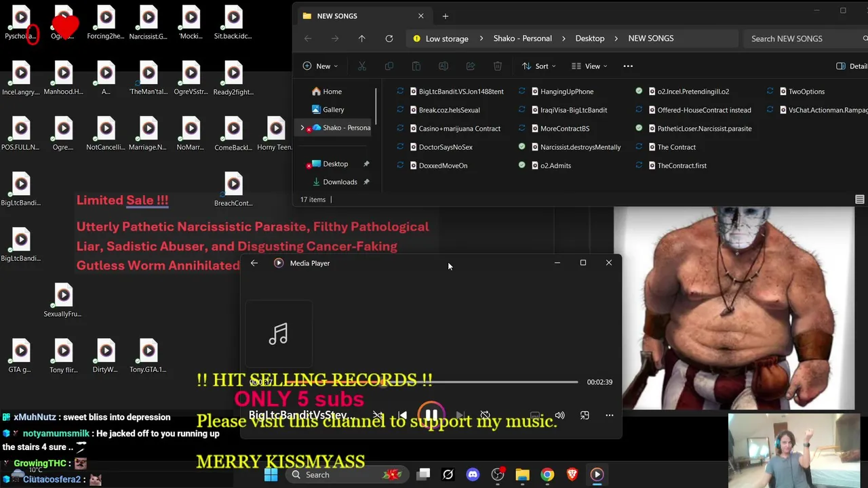Image resolution: width=868 pixels, height=488 pixels.
Task: Select BreachCont... desktop file icon
Action: (233, 190)
